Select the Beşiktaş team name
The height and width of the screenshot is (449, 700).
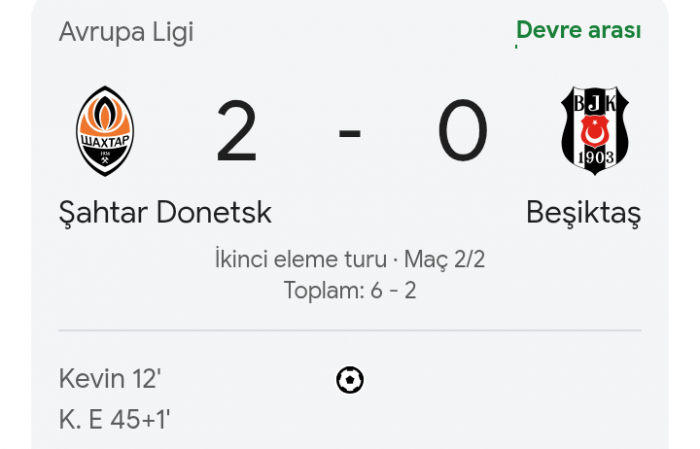click(583, 213)
